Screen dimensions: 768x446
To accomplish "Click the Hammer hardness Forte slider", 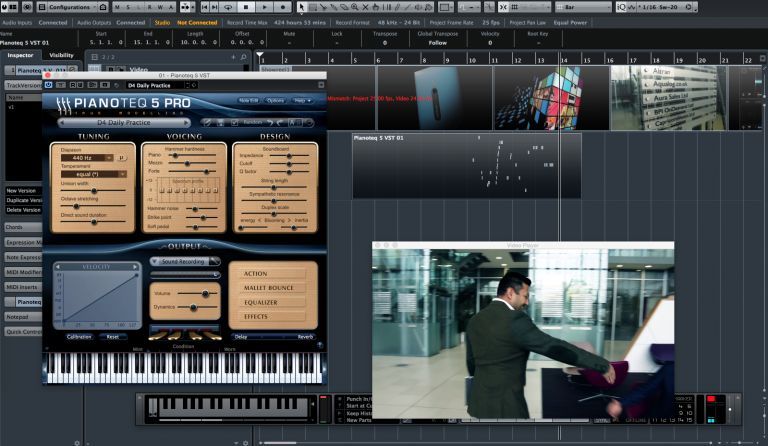I will 193,171.
